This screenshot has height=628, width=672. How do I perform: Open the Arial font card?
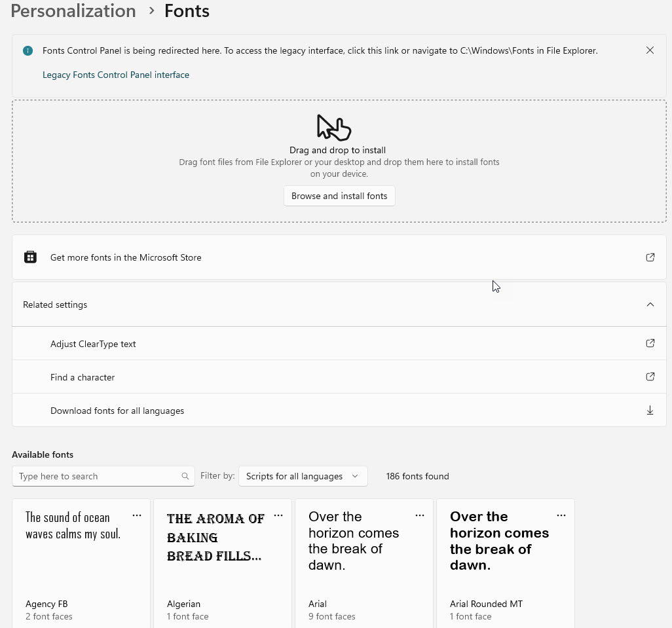[364, 563]
